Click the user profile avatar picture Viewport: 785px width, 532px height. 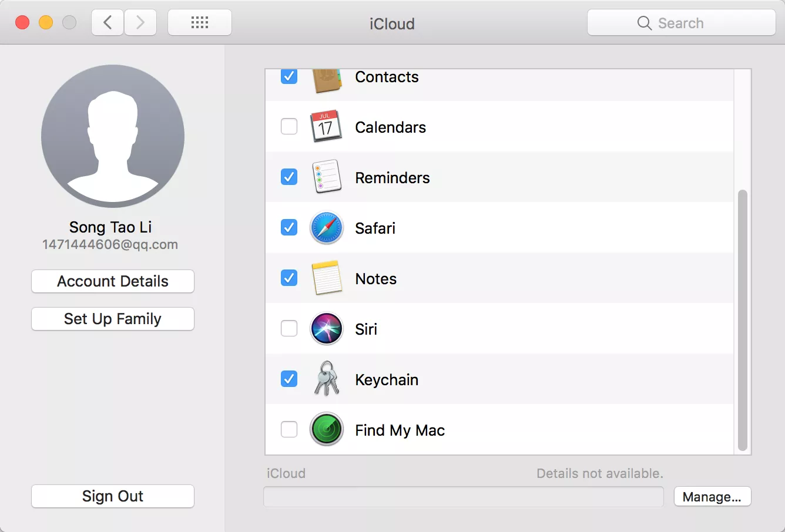click(113, 136)
